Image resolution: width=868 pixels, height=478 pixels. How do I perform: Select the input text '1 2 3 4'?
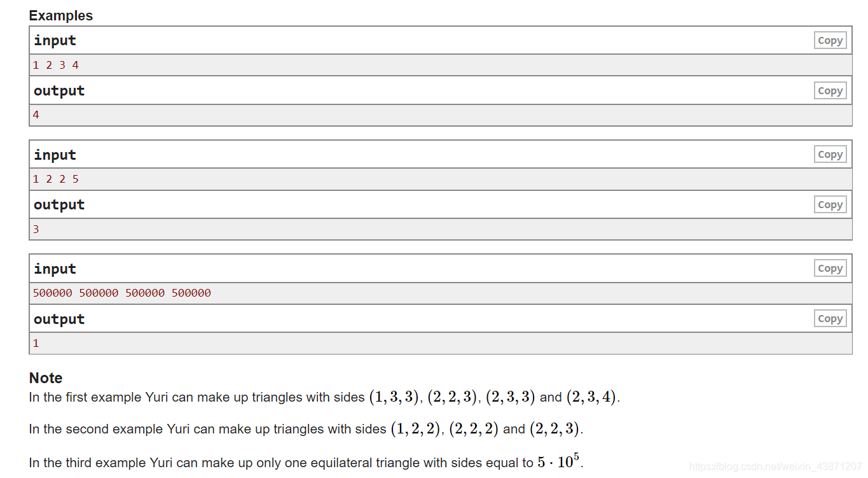coord(55,64)
